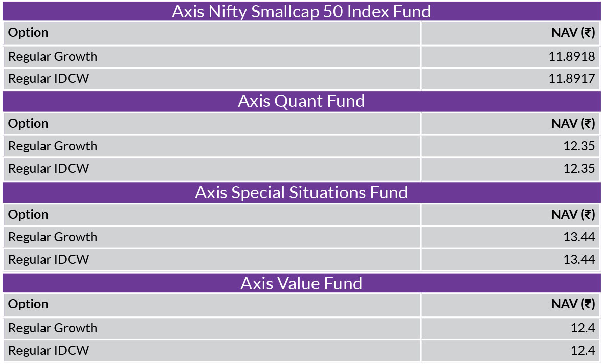Select the Axis Value Fund header
This screenshot has height=364, width=603.
[302, 283]
